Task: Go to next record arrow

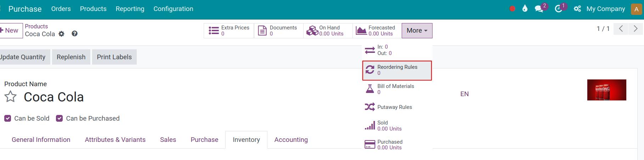Action: pos(635,29)
